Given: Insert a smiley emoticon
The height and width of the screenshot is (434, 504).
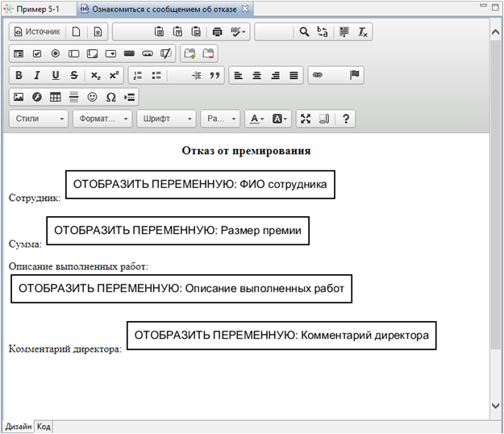Looking at the screenshot, I should [92, 97].
